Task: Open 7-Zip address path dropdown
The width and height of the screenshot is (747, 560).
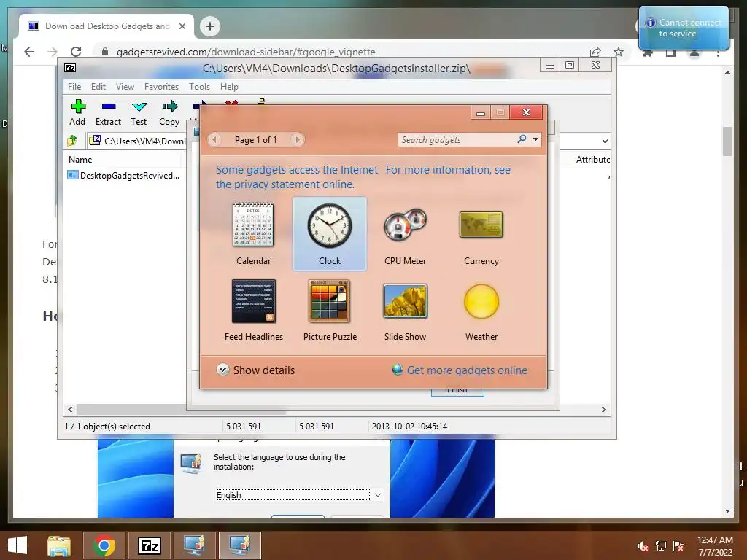Action: click(605, 141)
